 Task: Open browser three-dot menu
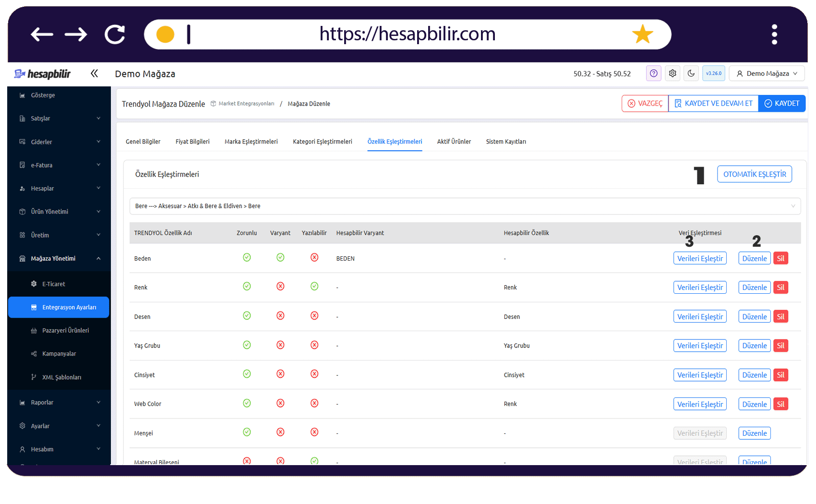click(774, 34)
